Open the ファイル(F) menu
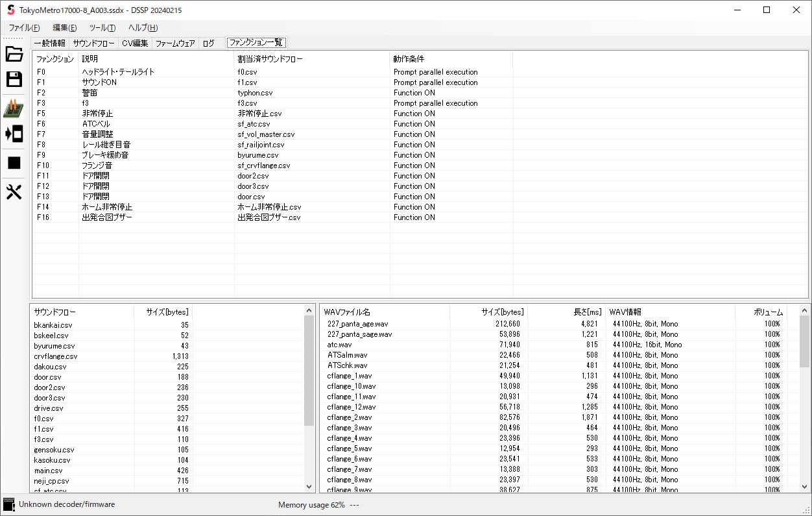This screenshot has height=516, width=812. (x=24, y=28)
